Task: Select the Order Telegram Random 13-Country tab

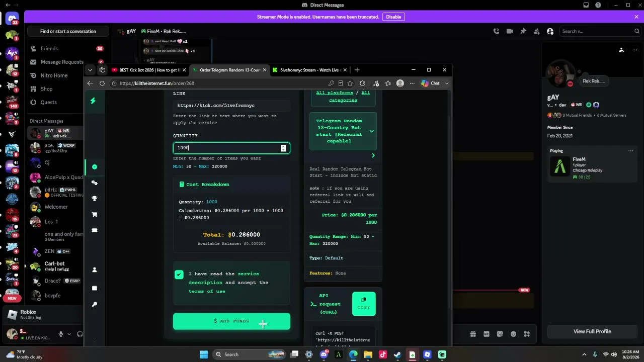Action: point(229,70)
